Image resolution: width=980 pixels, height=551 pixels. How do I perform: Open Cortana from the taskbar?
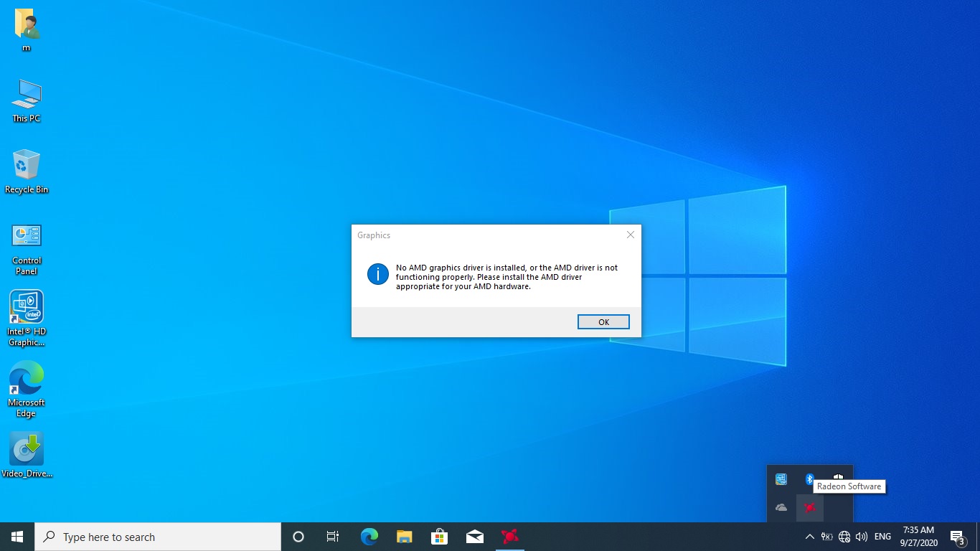point(298,537)
